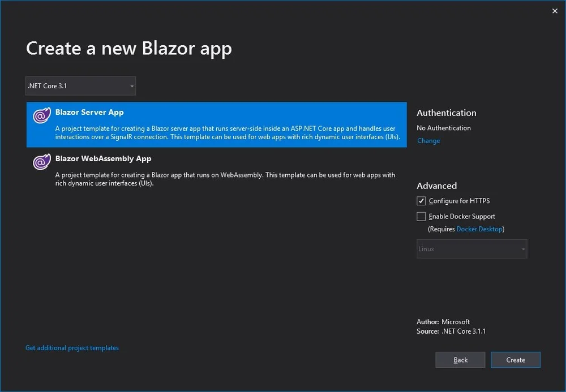Click the Change authentication link
The image size is (566, 392).
click(x=428, y=141)
